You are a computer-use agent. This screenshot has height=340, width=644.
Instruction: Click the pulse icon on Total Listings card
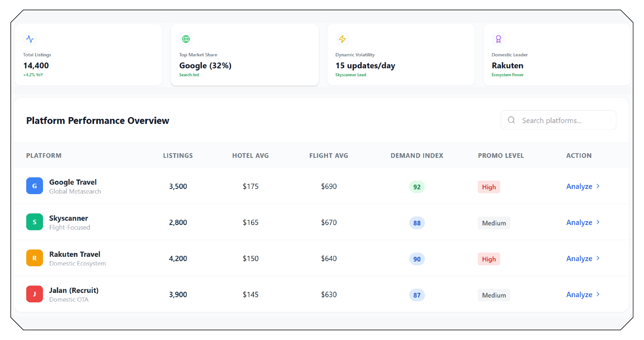pos(30,39)
